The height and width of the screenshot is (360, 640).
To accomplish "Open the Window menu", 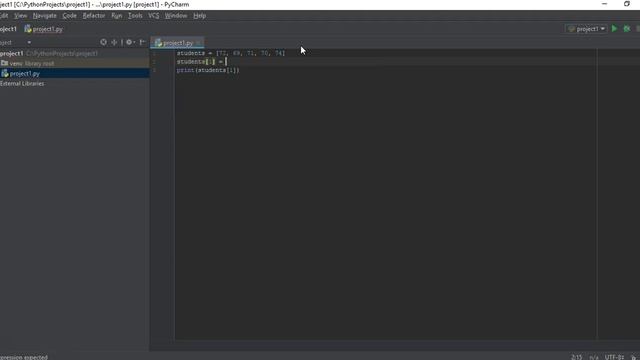I will 176,16.
